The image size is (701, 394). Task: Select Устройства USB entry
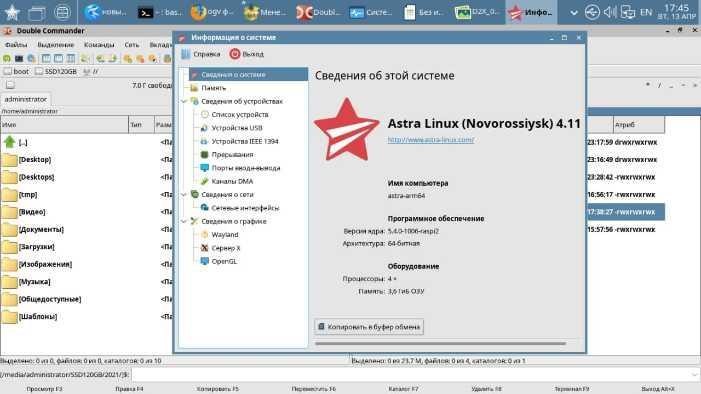tap(236, 128)
